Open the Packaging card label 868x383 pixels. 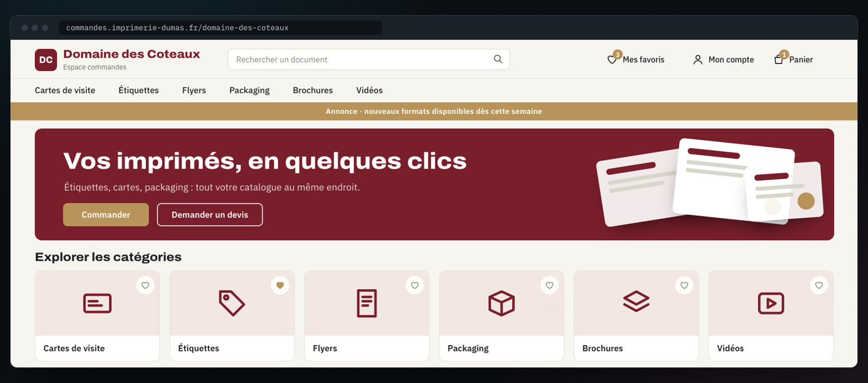click(x=468, y=348)
